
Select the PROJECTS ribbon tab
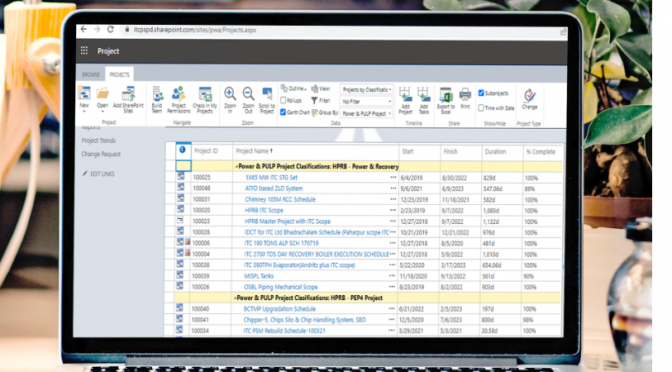(x=119, y=75)
